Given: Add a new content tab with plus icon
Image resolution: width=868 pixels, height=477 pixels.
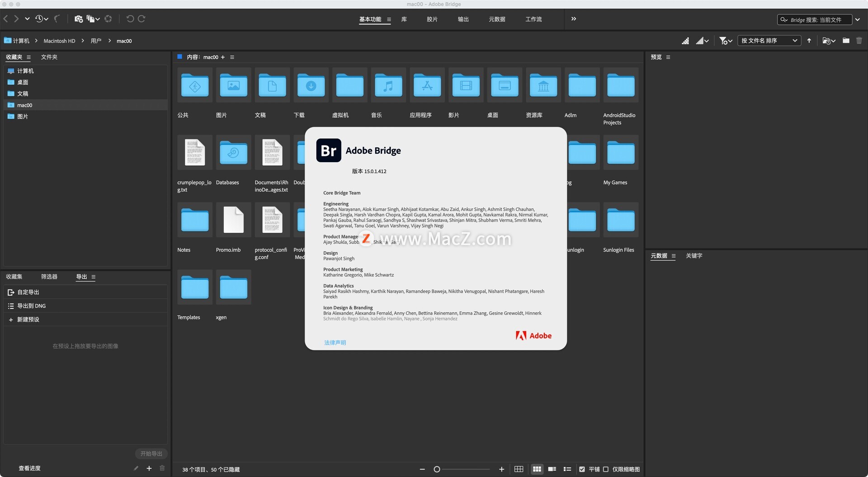Looking at the screenshot, I should [222, 57].
